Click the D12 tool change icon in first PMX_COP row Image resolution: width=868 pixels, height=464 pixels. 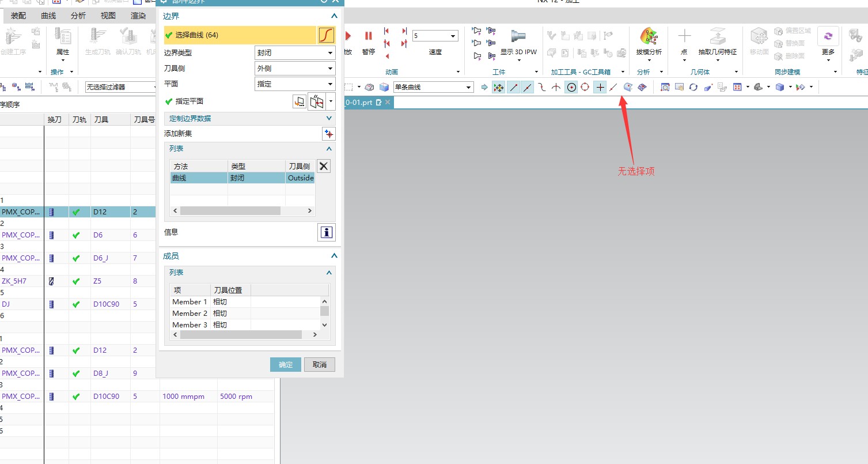[x=51, y=212]
